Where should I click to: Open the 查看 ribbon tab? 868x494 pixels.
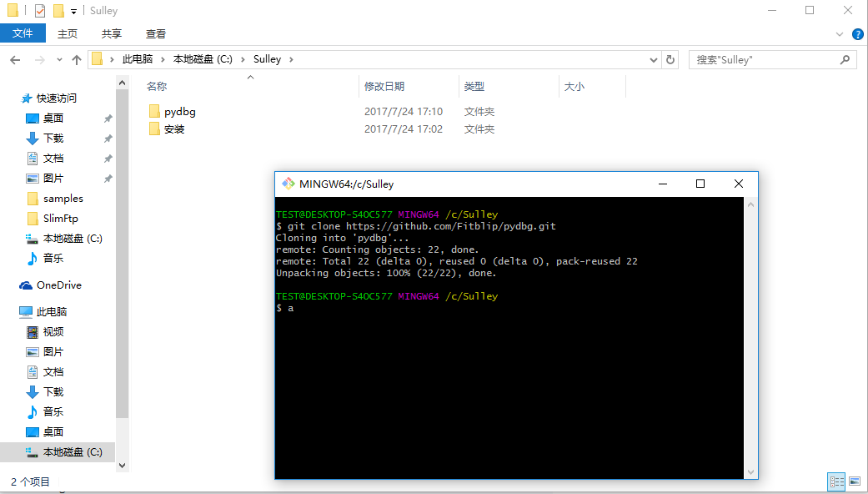click(x=156, y=33)
